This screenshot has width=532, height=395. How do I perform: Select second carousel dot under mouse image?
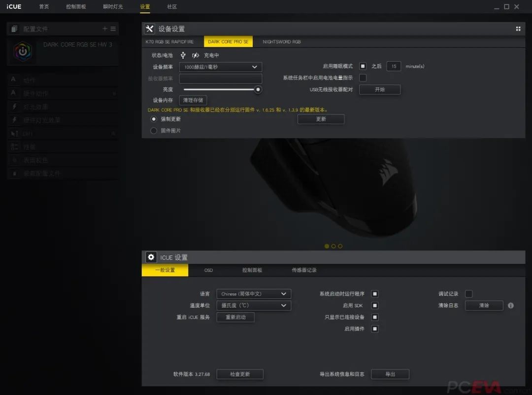333,246
